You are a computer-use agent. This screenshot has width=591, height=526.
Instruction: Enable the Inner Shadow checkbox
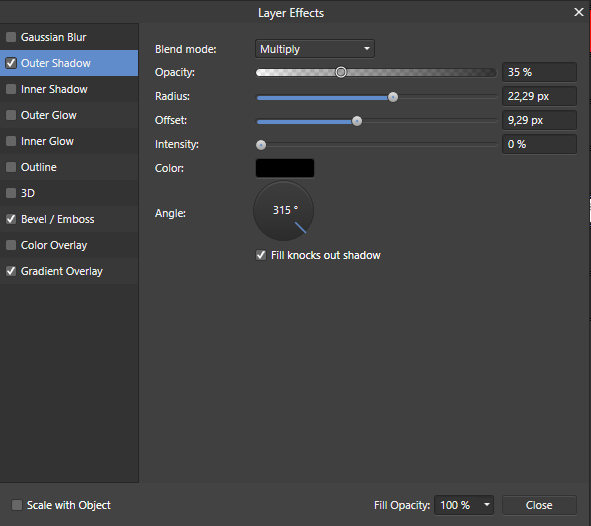pos(11,89)
